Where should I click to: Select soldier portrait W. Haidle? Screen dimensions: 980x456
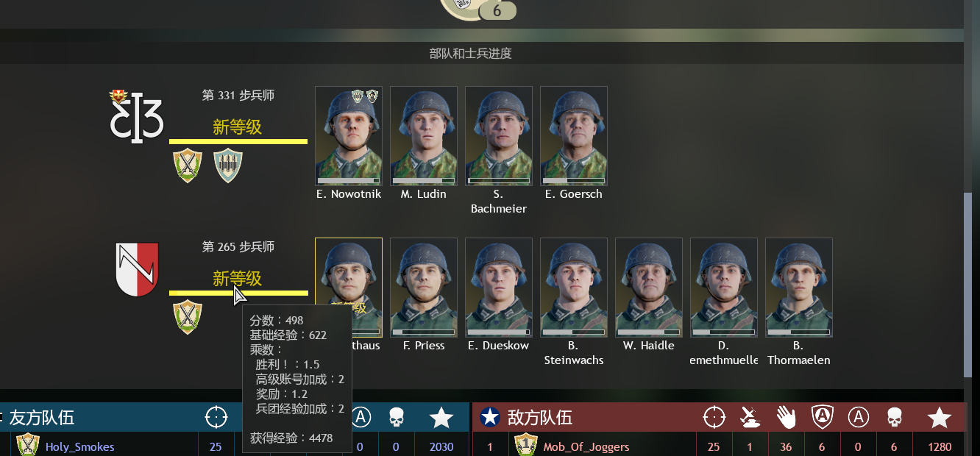649,288
